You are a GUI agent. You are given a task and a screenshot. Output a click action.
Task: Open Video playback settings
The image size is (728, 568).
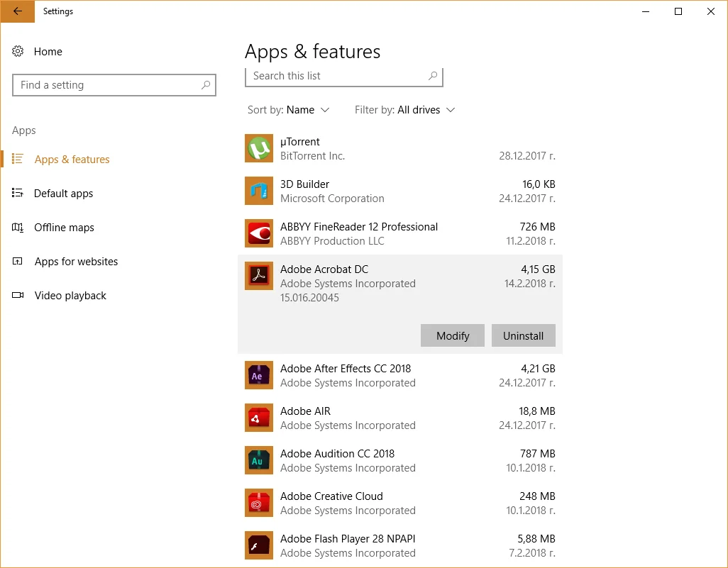[70, 295]
